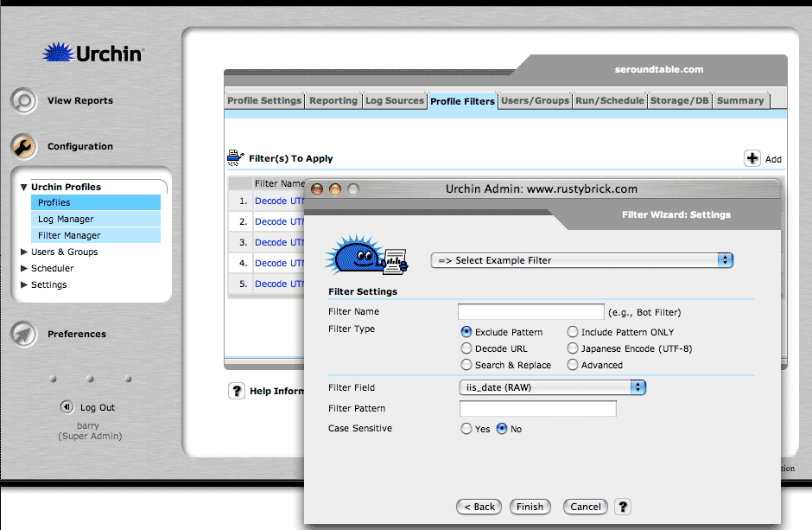Image resolution: width=812 pixels, height=530 pixels.
Task: Collapse Urchin Profiles tree section
Action: pos(23,187)
